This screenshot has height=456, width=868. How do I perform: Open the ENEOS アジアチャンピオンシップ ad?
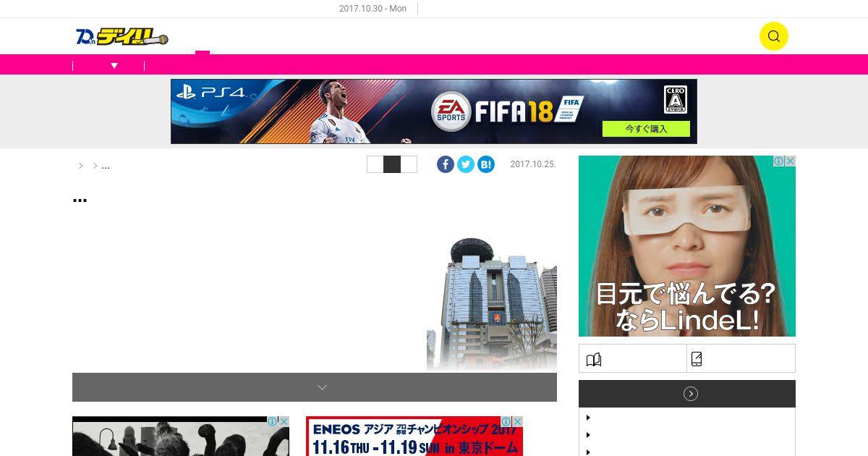click(x=414, y=436)
